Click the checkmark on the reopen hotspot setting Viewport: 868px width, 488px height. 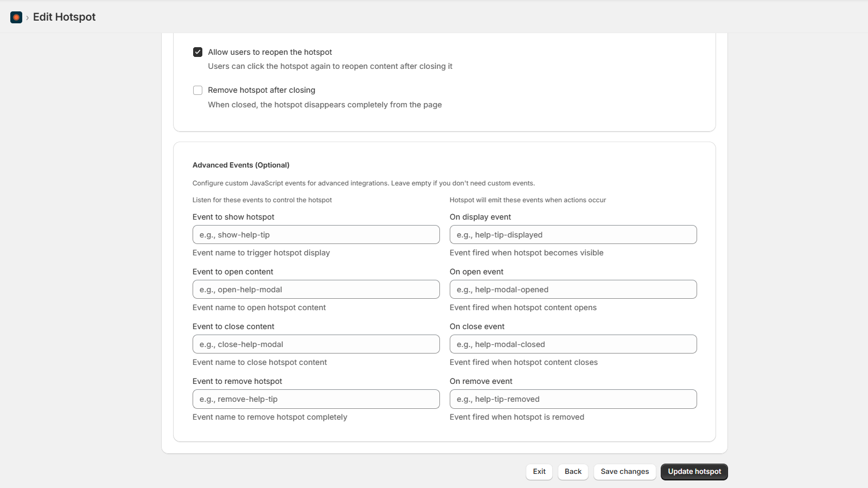(x=198, y=52)
